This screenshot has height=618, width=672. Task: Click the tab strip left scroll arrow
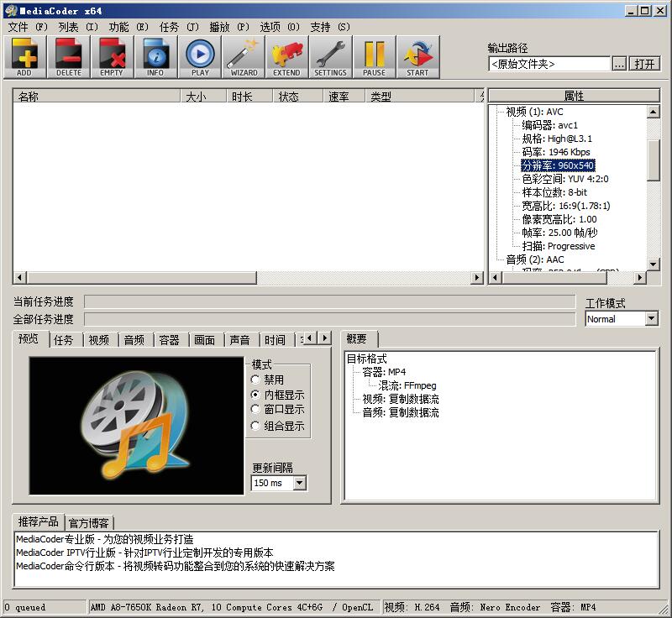pyautogui.click(x=311, y=338)
